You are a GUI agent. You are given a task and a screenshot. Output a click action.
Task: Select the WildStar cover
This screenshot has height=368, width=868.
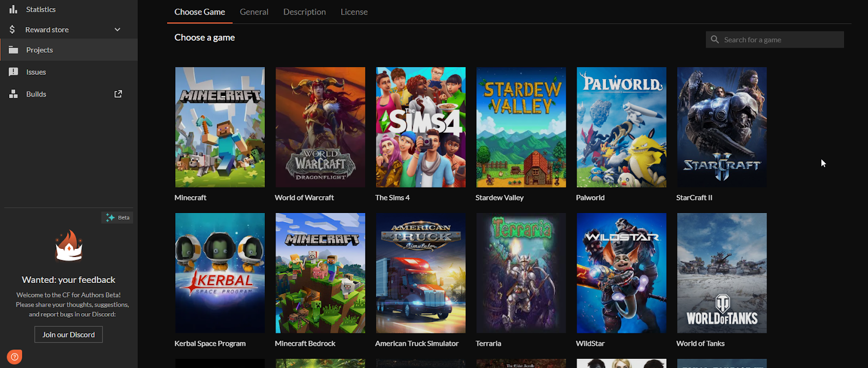[621, 273]
